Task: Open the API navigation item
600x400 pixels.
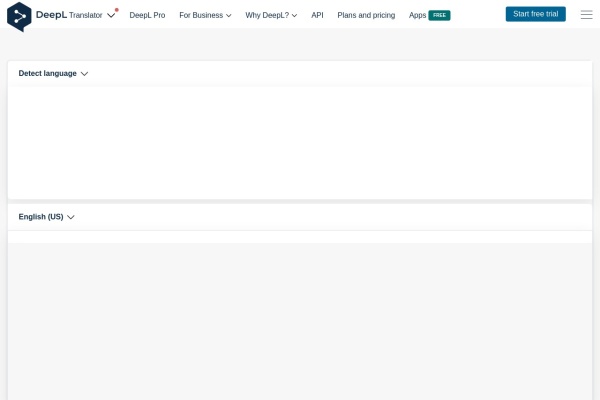Action: [317, 16]
